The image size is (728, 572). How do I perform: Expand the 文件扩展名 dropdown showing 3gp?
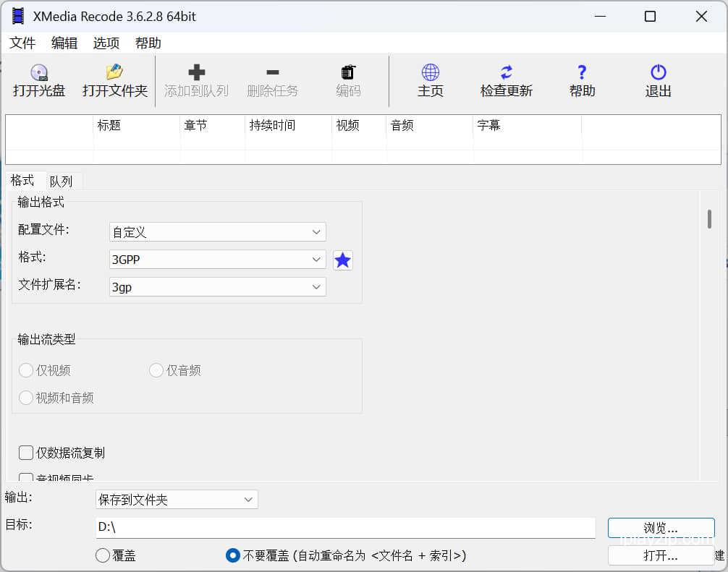tap(218, 286)
